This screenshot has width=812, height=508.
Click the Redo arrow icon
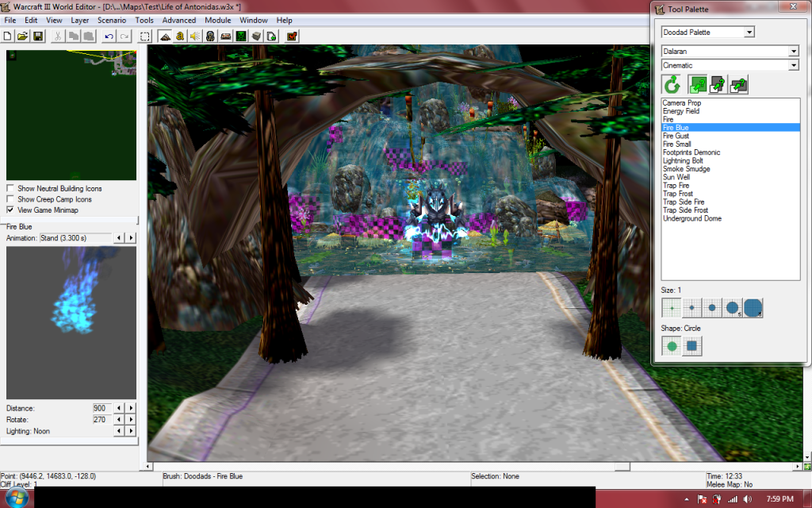(x=124, y=37)
